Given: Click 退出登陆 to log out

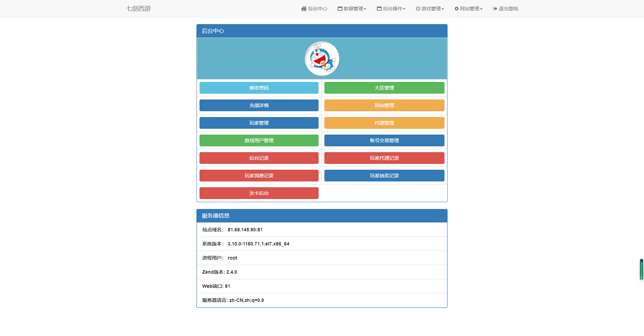Looking at the screenshot, I should (x=505, y=9).
